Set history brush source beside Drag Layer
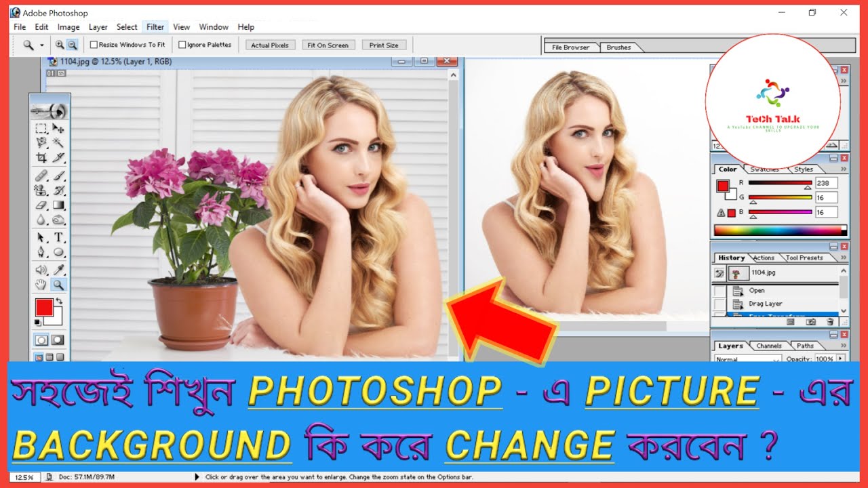 (x=719, y=304)
